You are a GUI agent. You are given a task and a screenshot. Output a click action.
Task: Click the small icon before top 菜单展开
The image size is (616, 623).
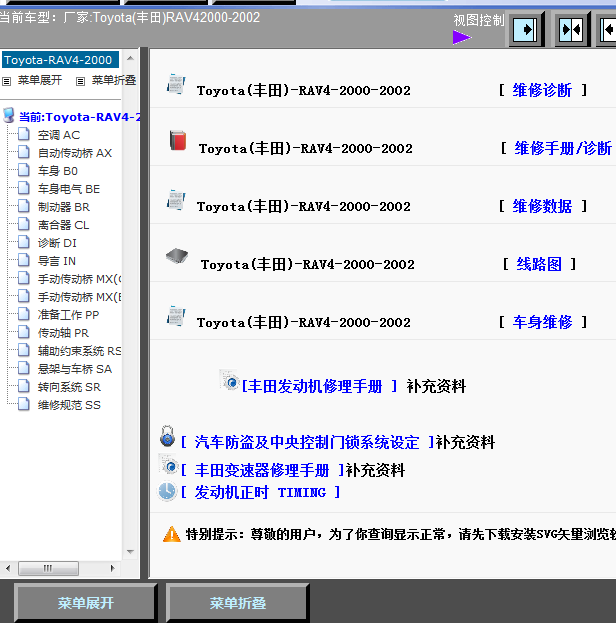(x=6, y=81)
